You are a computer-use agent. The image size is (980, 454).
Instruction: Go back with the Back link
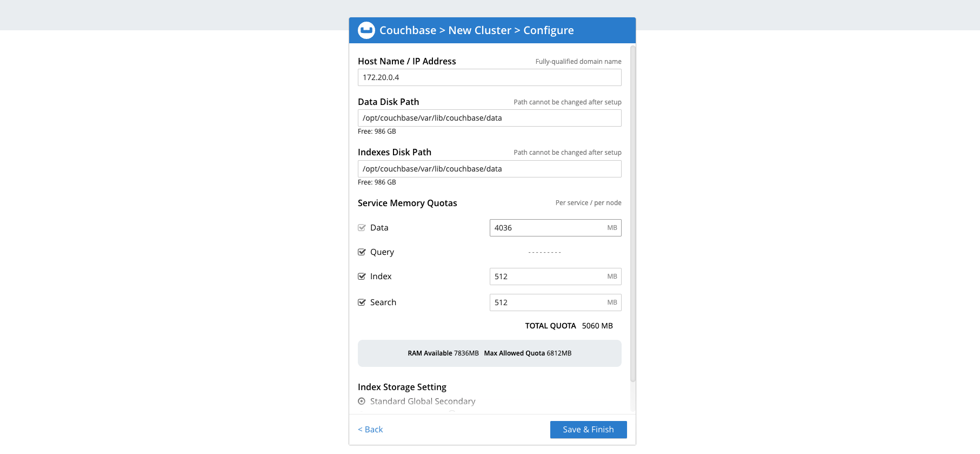(370, 430)
